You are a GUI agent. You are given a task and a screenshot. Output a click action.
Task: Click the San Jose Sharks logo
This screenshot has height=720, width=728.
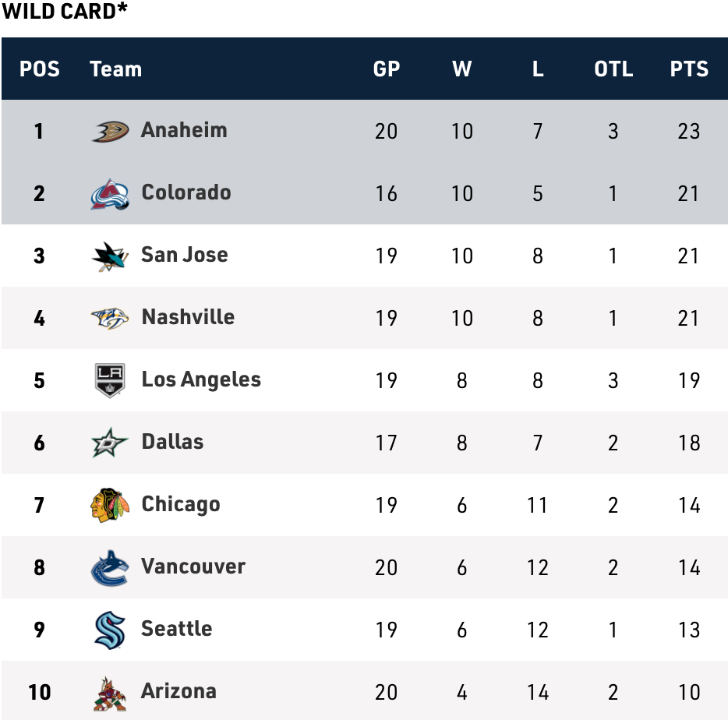coord(110,256)
